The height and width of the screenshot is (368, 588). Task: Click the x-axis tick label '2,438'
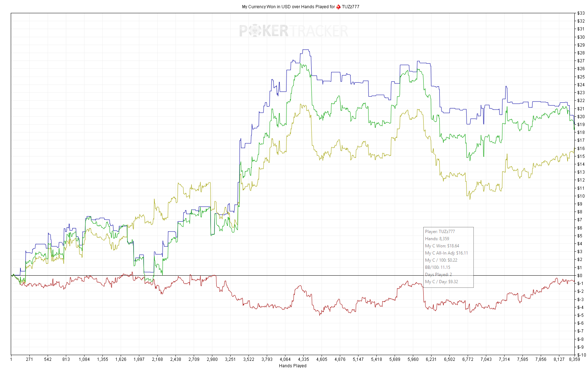coord(175,359)
